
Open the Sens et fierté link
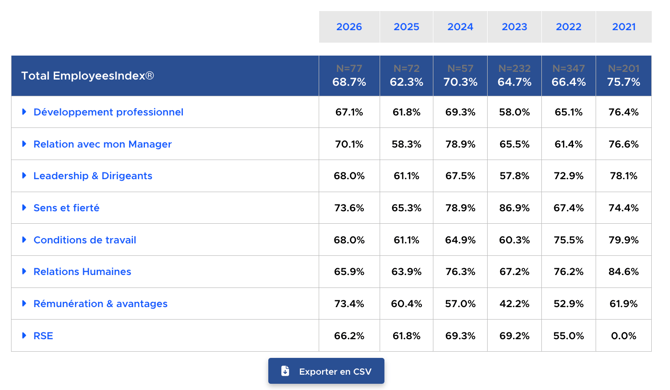[x=66, y=208]
